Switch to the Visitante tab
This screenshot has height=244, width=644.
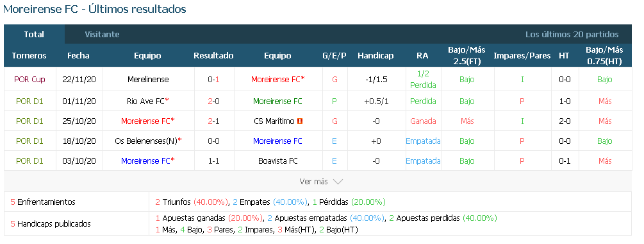pyautogui.click(x=103, y=35)
